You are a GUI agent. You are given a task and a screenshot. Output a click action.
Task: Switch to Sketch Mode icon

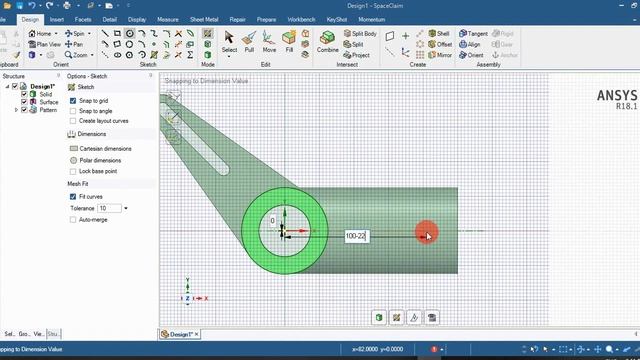pos(208,33)
